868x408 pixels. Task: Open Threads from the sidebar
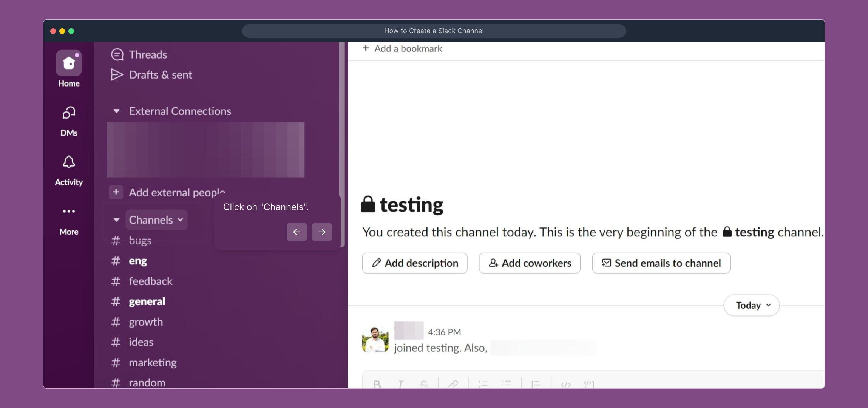(147, 54)
